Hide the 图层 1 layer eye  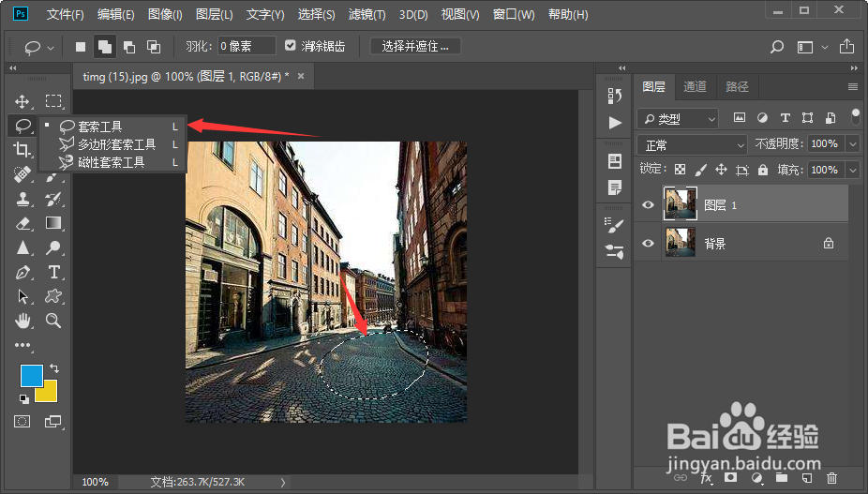648,205
